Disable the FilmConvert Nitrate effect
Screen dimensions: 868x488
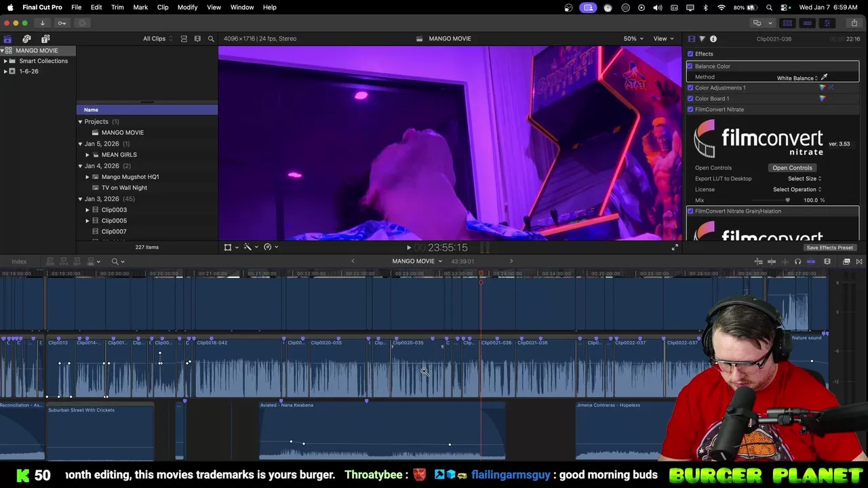click(x=690, y=110)
